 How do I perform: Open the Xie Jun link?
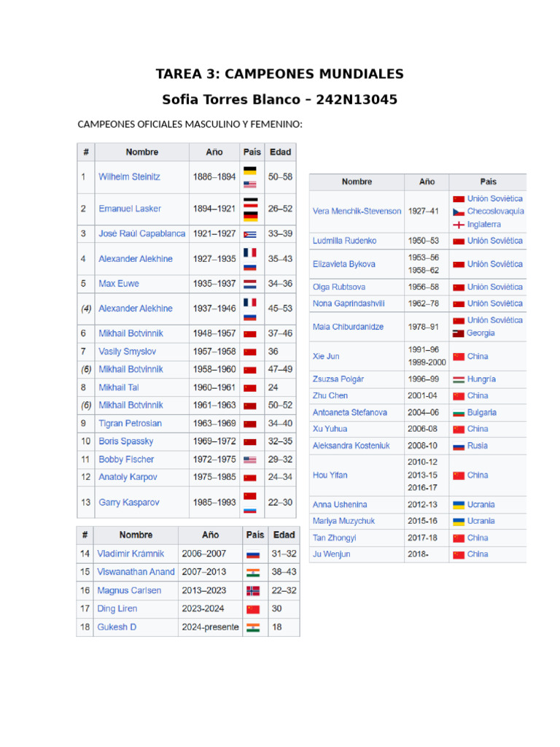tap(326, 356)
